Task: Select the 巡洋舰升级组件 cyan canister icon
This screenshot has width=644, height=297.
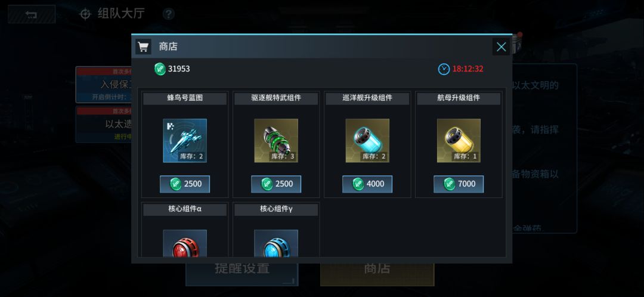Action: [x=367, y=141]
